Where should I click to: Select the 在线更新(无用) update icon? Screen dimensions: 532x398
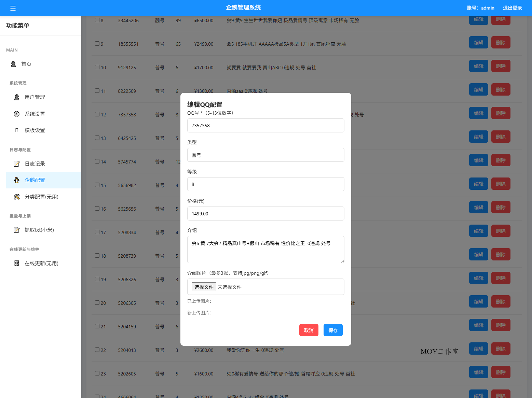(16, 263)
